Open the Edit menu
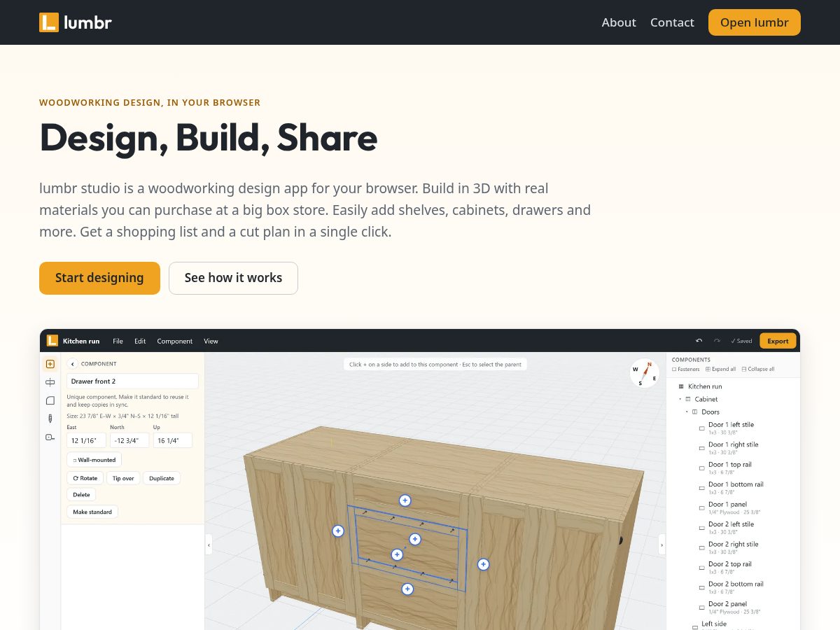Image resolution: width=840 pixels, height=630 pixels. click(140, 341)
